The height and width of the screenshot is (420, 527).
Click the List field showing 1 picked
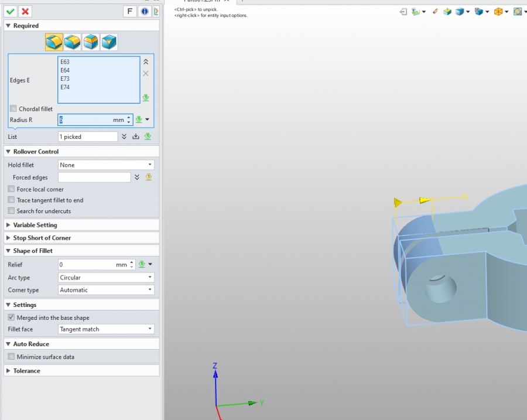tap(88, 136)
